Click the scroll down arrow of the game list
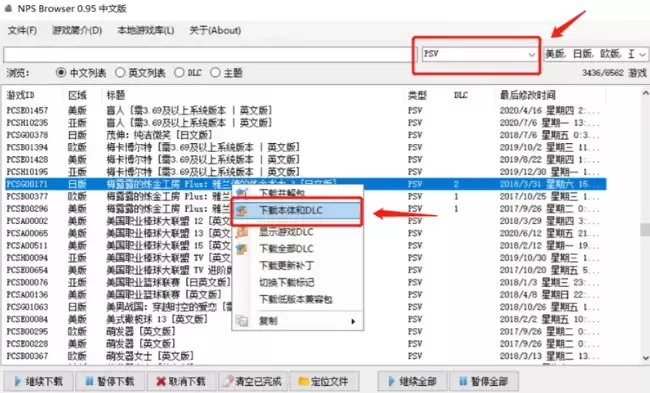Viewport: 650px width, 393px height. pyautogui.click(x=645, y=358)
